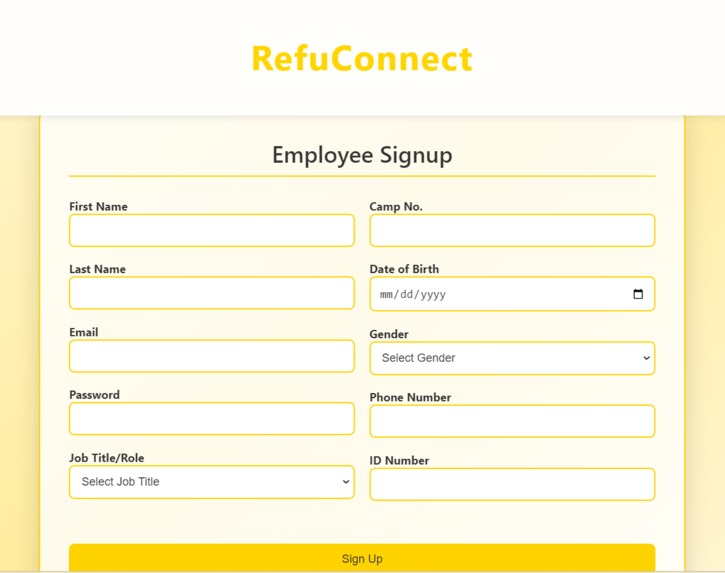Click the Camp No. label
This screenshot has width=725, height=573.
[x=396, y=206]
